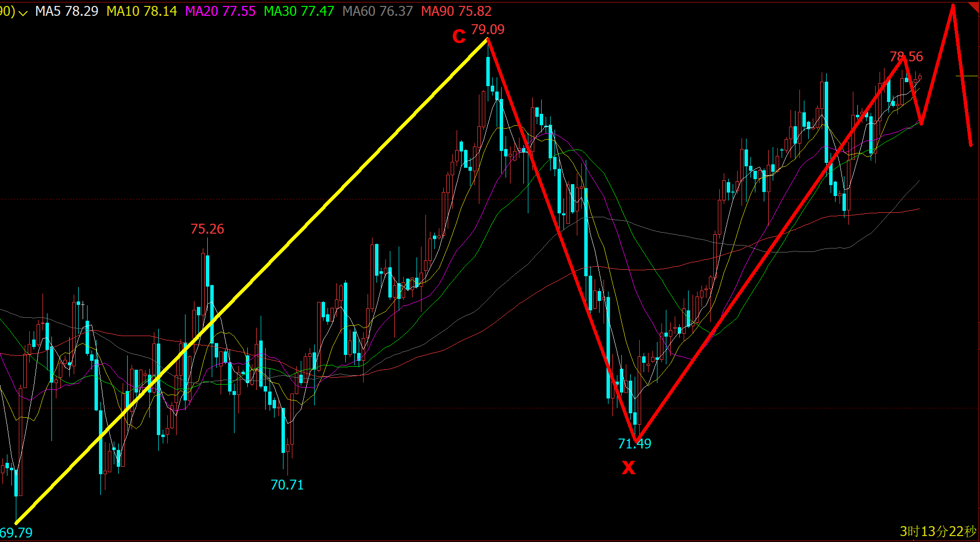The image size is (980, 542).
Task: Click the 79.09 high price label
Action: coord(488,30)
